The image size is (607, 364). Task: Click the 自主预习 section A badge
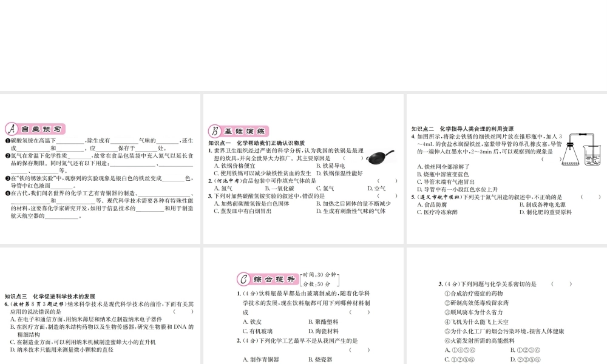tap(35, 129)
